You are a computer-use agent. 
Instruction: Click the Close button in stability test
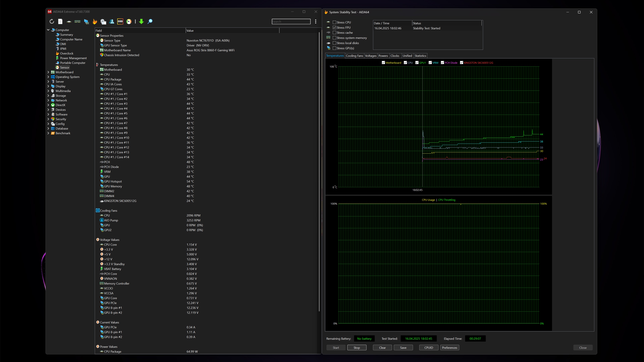pyautogui.click(x=583, y=348)
